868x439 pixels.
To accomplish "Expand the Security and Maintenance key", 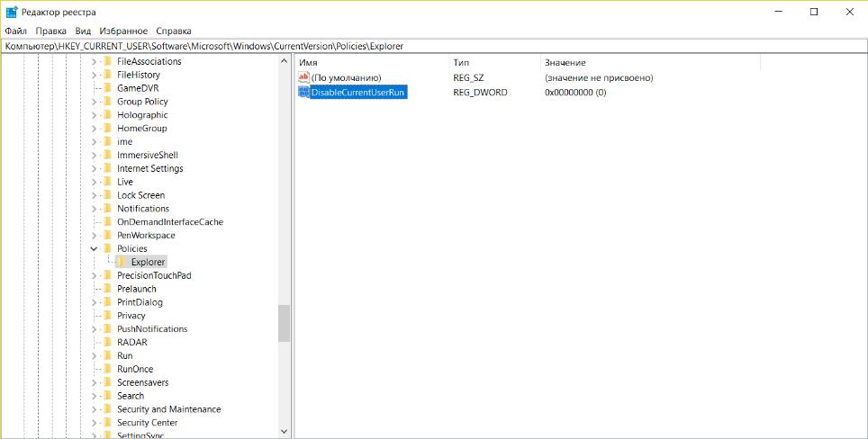I will pyautogui.click(x=95, y=409).
